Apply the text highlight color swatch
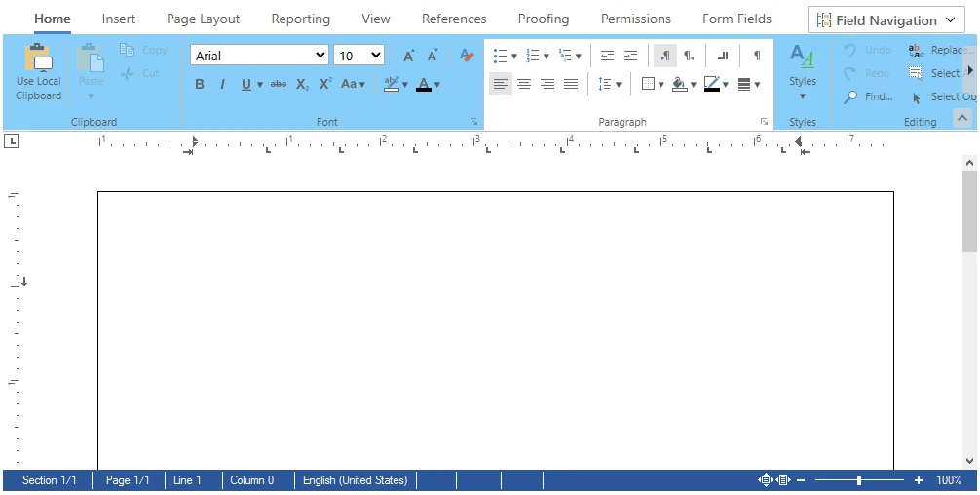 [x=392, y=84]
